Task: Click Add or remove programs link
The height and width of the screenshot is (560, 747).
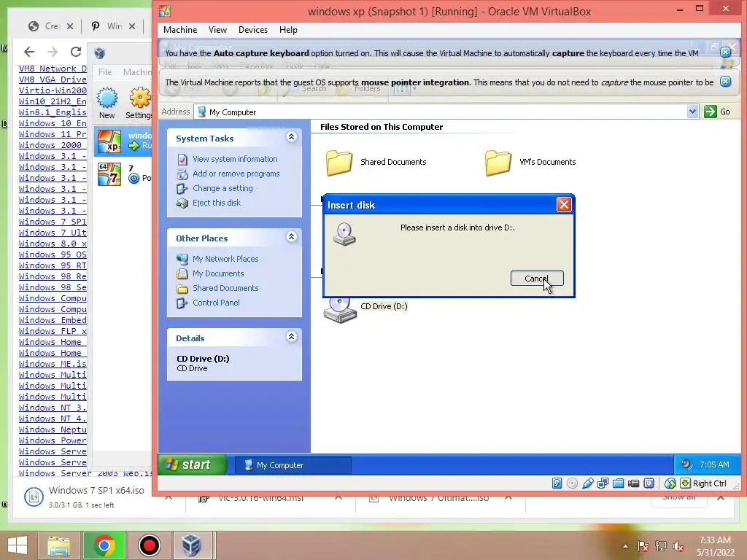Action: tap(236, 174)
